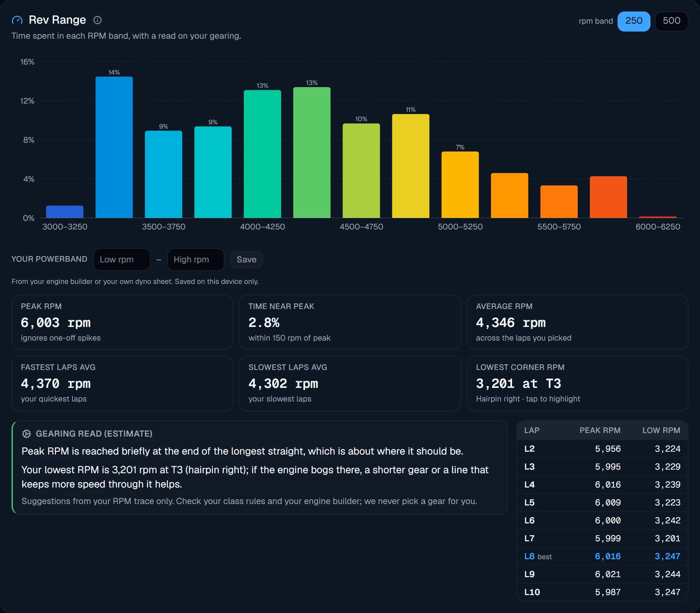The height and width of the screenshot is (613, 700).
Task: Select lap row L3
Action: coord(602,467)
